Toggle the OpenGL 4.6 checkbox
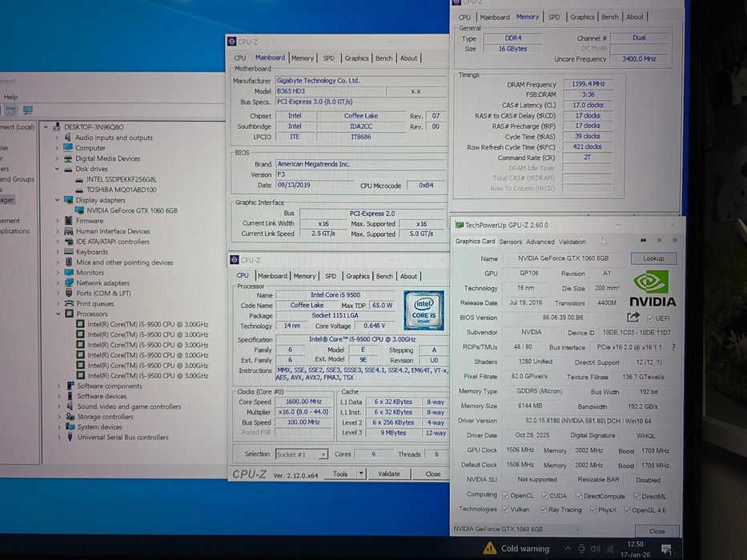 pyautogui.click(x=627, y=510)
